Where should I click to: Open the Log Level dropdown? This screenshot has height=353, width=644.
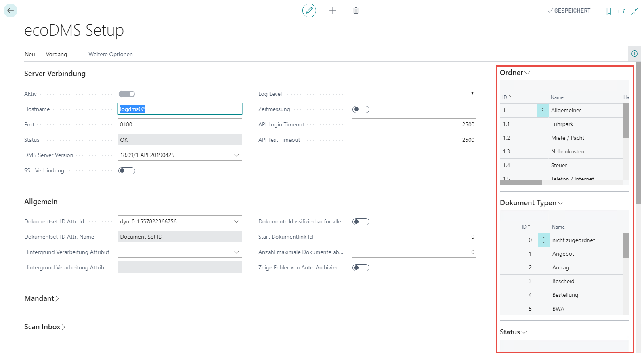(x=414, y=93)
